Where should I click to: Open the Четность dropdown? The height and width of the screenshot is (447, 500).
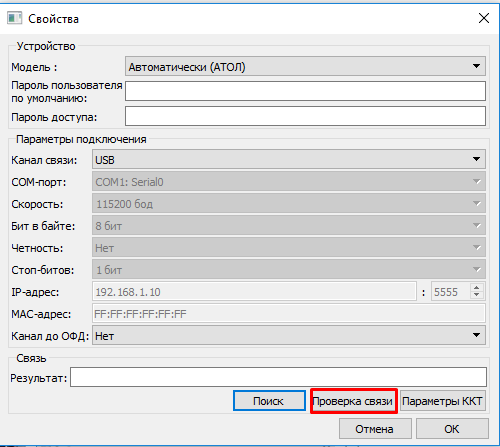(x=289, y=247)
